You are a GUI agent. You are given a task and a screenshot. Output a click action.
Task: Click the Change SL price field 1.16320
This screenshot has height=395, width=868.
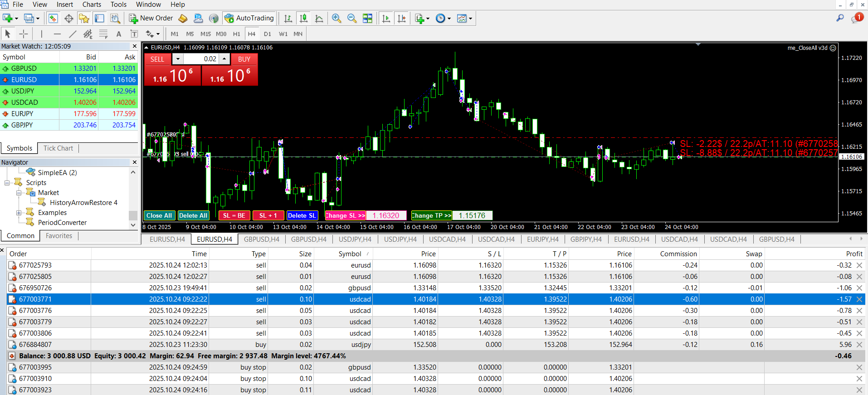[386, 215]
